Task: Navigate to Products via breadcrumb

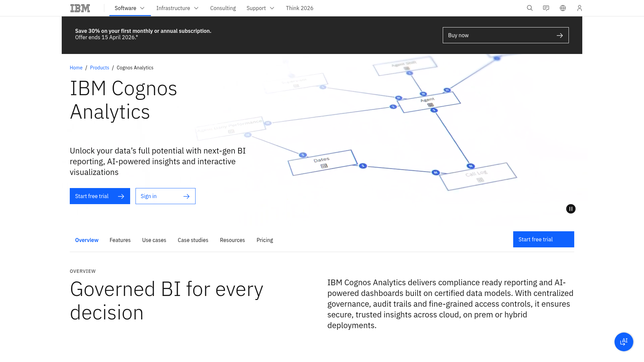Action: [99, 67]
